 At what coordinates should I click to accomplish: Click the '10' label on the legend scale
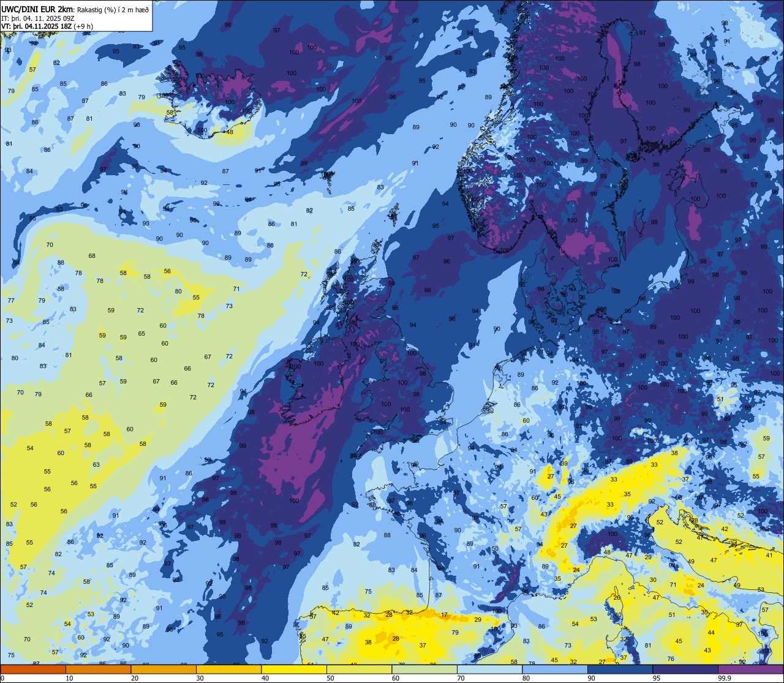click(x=69, y=678)
